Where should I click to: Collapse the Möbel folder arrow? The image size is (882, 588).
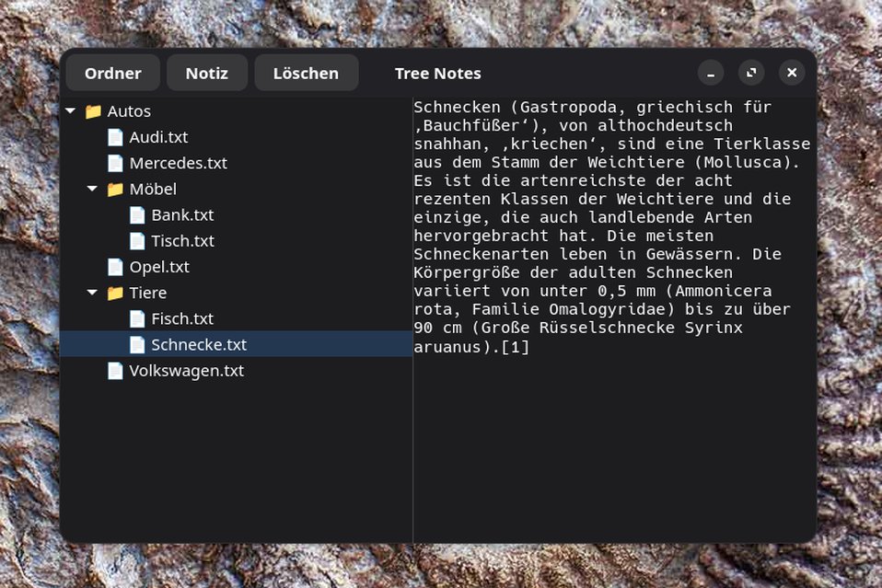(x=93, y=189)
